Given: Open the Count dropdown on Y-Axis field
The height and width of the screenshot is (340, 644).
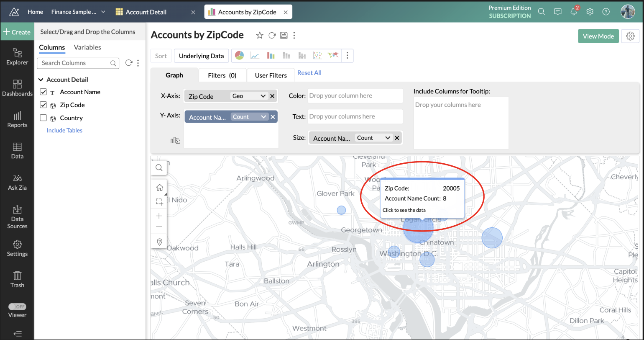Looking at the screenshot, I should (x=249, y=117).
